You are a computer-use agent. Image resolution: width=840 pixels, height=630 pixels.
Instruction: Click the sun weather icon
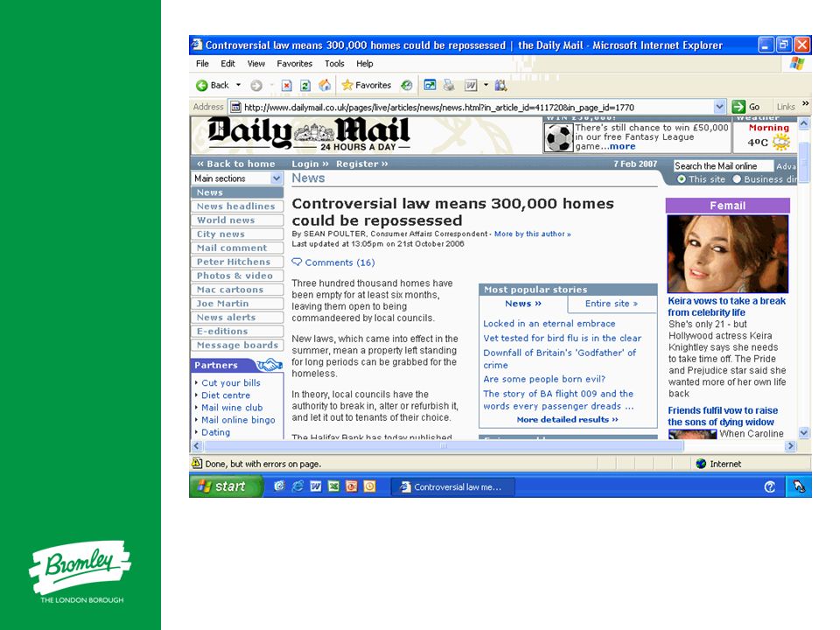click(x=781, y=142)
